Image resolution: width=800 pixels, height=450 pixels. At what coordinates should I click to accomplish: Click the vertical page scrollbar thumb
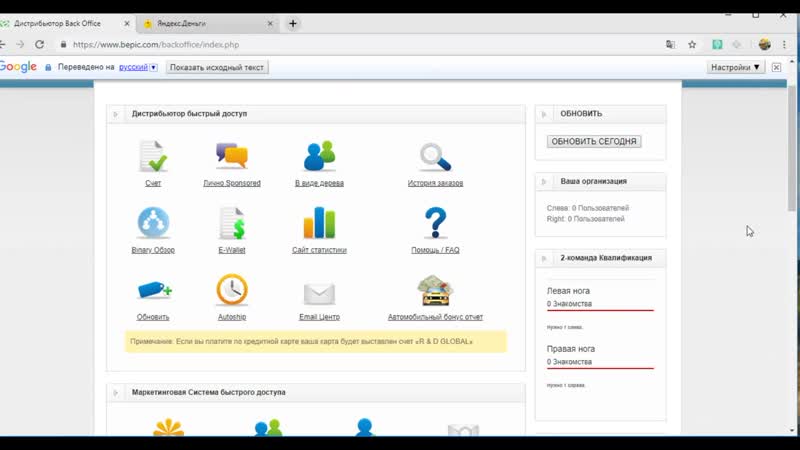pyautogui.click(x=791, y=148)
